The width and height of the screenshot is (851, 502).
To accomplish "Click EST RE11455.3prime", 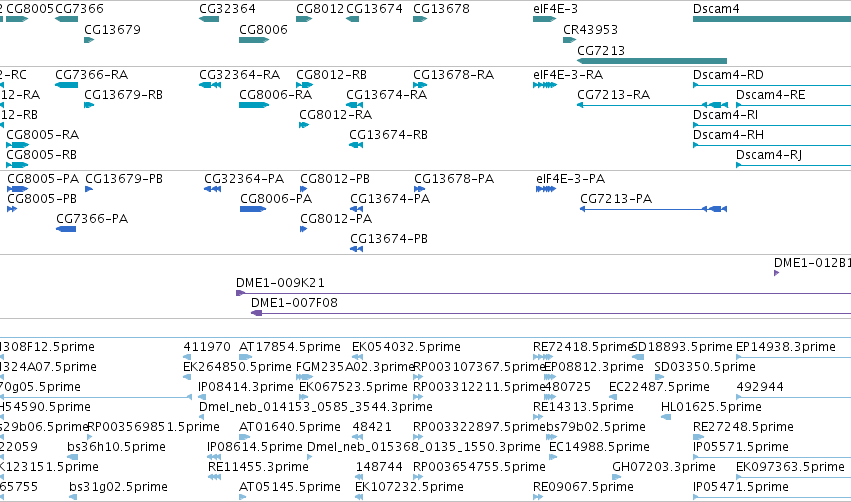I will tap(258, 467).
